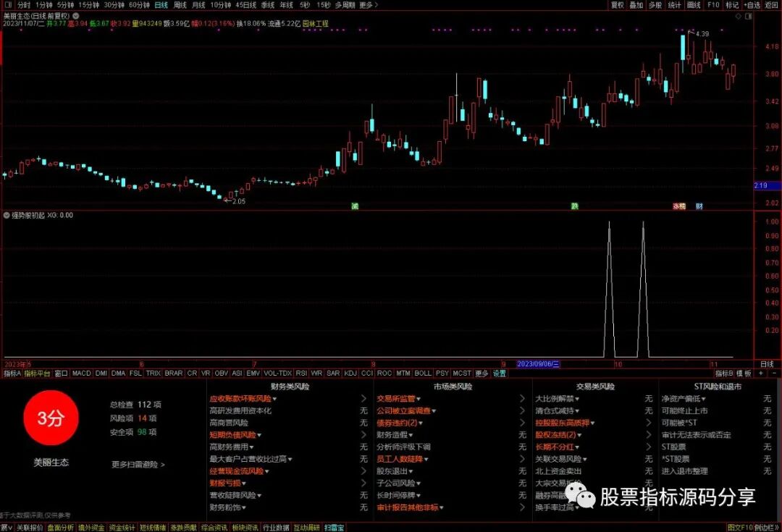Click the green 减 marker under the chart

coord(355,206)
